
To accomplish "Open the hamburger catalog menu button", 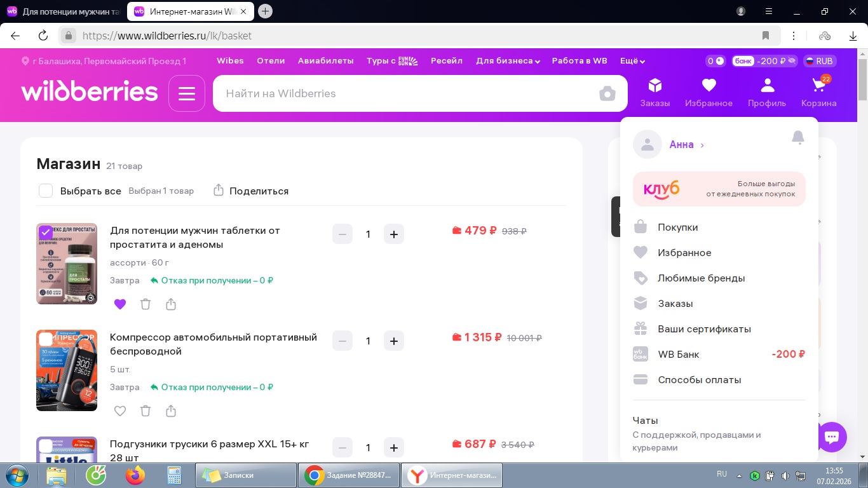I will coord(187,93).
